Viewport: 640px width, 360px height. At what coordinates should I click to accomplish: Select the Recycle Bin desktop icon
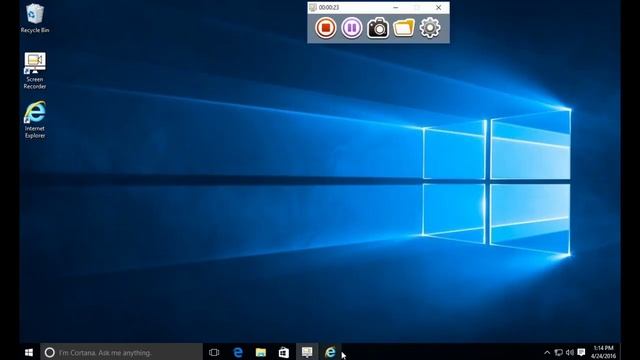coord(35,18)
